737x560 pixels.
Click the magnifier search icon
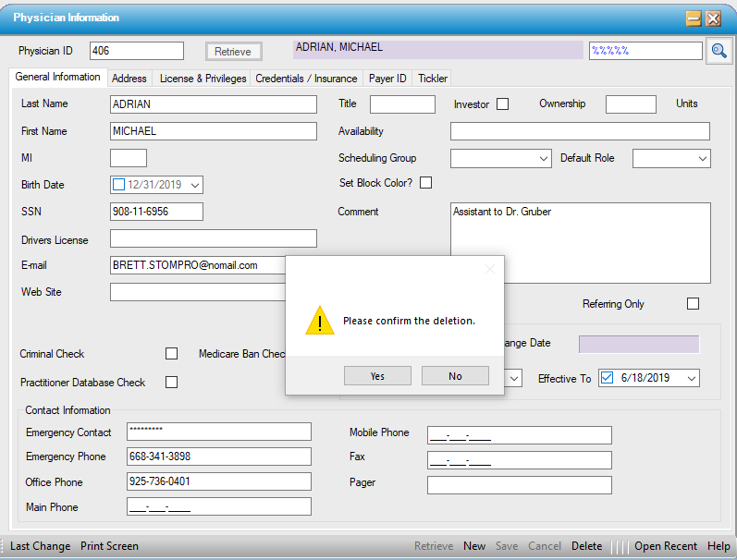point(719,52)
